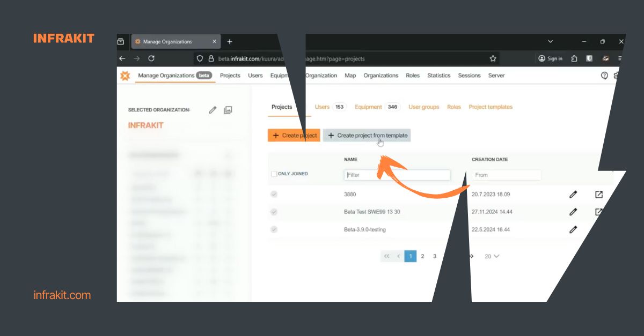
Task: Switch to the Users 153 tab
Action: tap(330, 107)
